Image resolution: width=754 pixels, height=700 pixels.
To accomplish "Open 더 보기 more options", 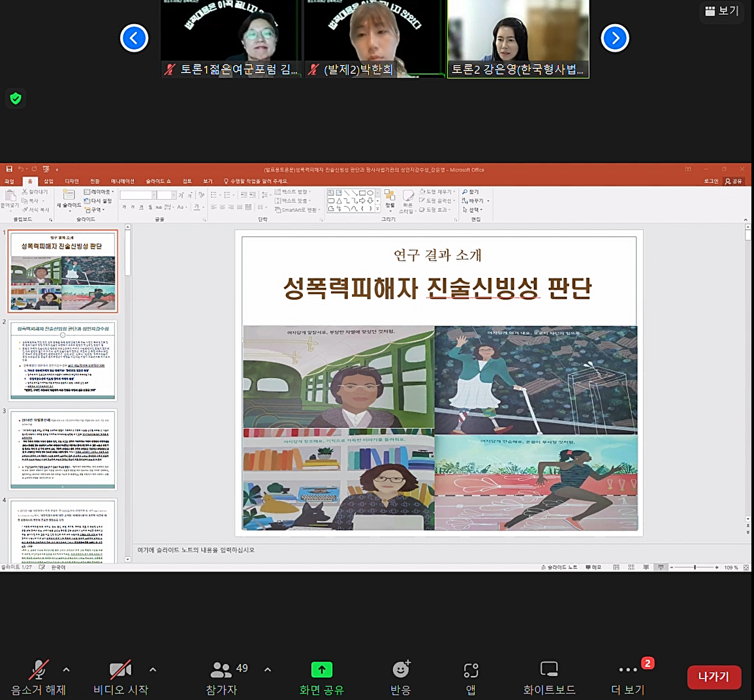I will coord(627,677).
